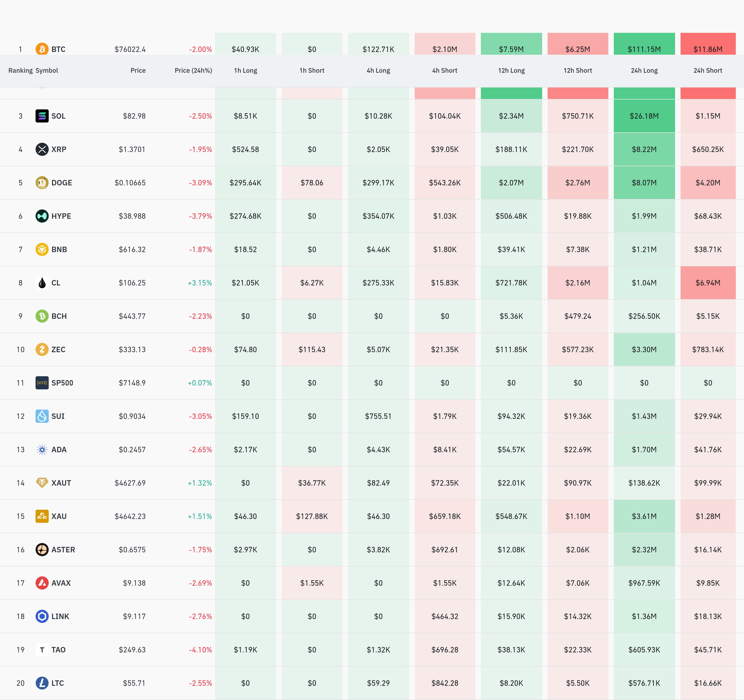Viewport: 744px width, 700px height.
Task: Click the SP500 XYZ icon
Action: (42, 383)
